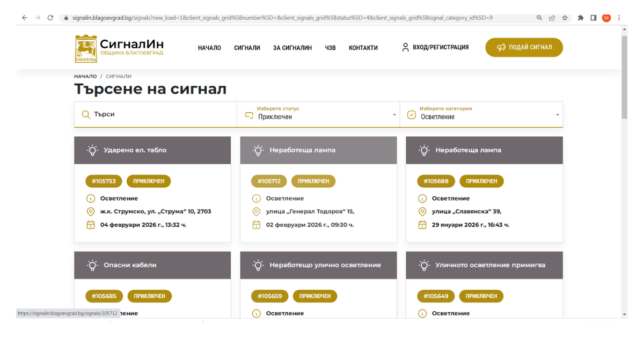Click the location pin icon beside улица Славянска 39

(422, 211)
